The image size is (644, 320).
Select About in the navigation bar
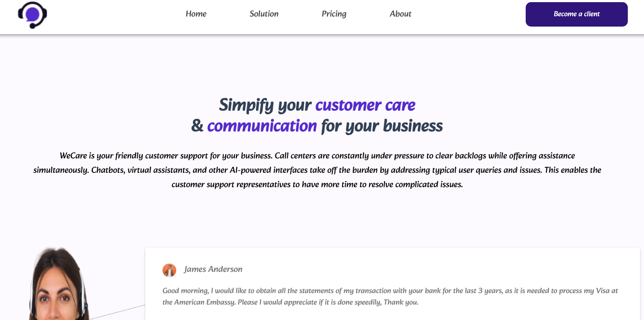[400, 14]
